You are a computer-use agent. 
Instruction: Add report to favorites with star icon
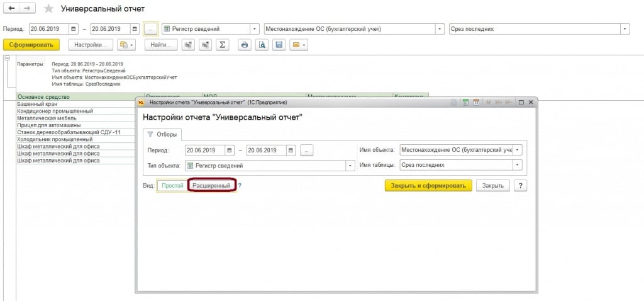pos(48,9)
